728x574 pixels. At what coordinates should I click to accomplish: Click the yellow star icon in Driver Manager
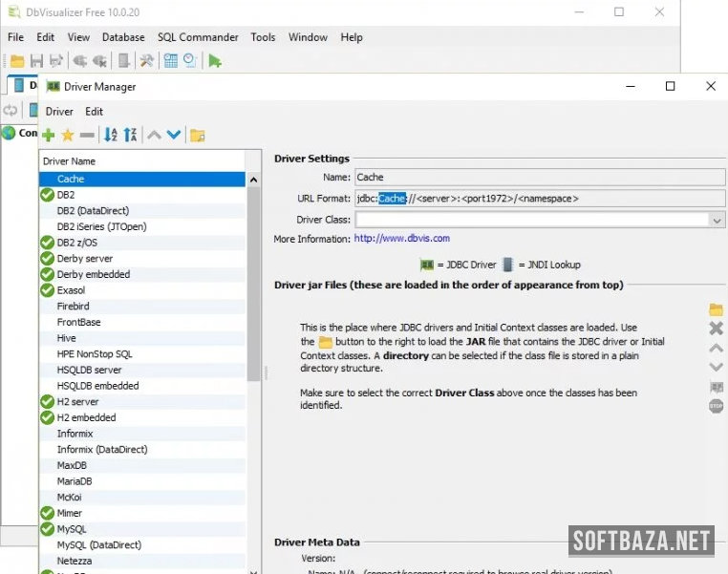coord(67,136)
